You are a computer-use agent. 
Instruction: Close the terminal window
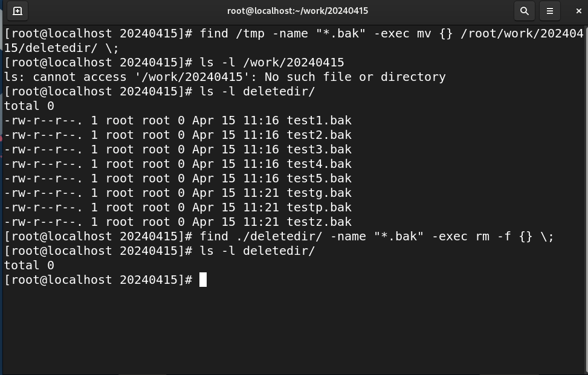[578, 11]
